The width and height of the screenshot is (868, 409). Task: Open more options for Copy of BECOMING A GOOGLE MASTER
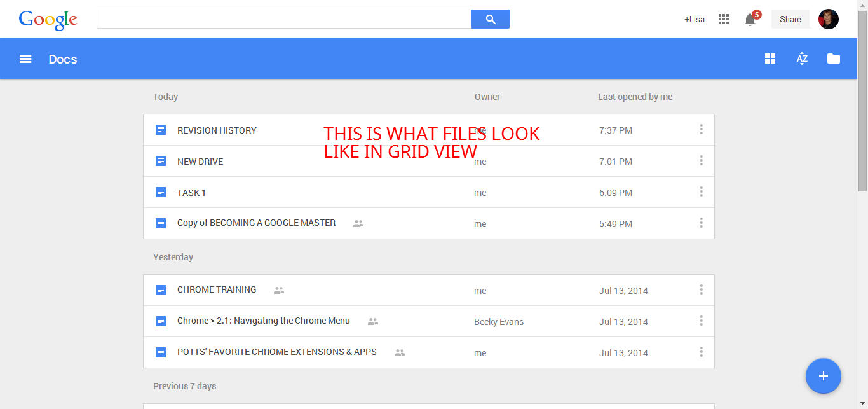[702, 223]
